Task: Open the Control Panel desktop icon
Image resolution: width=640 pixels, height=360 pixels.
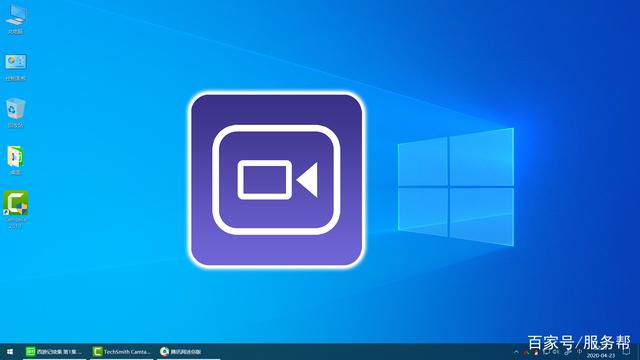Action: pos(16,66)
